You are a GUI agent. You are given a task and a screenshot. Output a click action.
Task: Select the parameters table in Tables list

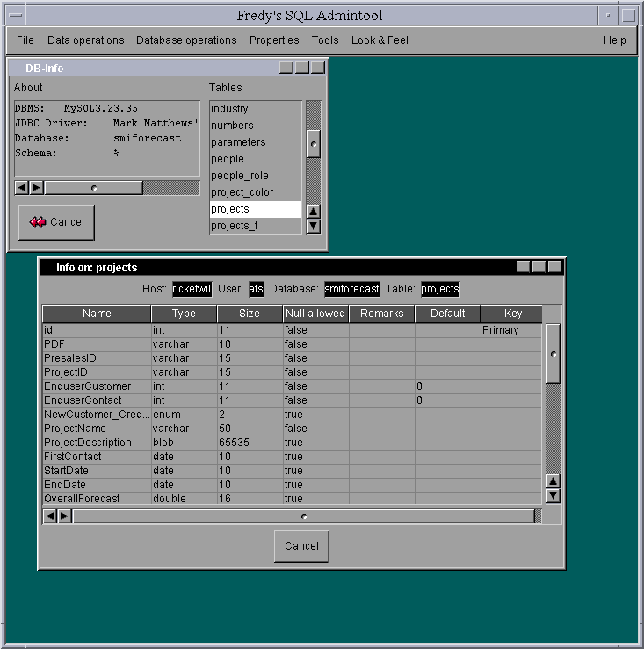click(x=256, y=142)
